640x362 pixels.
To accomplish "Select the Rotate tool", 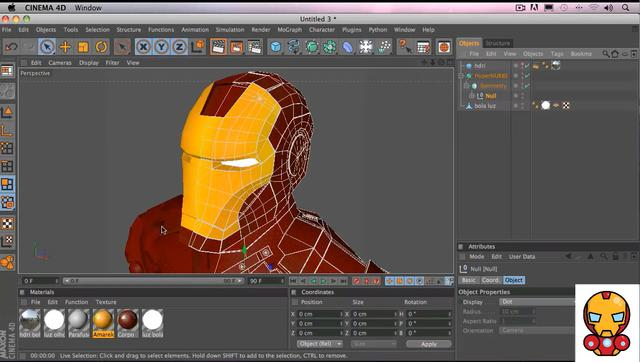I will tap(101, 47).
